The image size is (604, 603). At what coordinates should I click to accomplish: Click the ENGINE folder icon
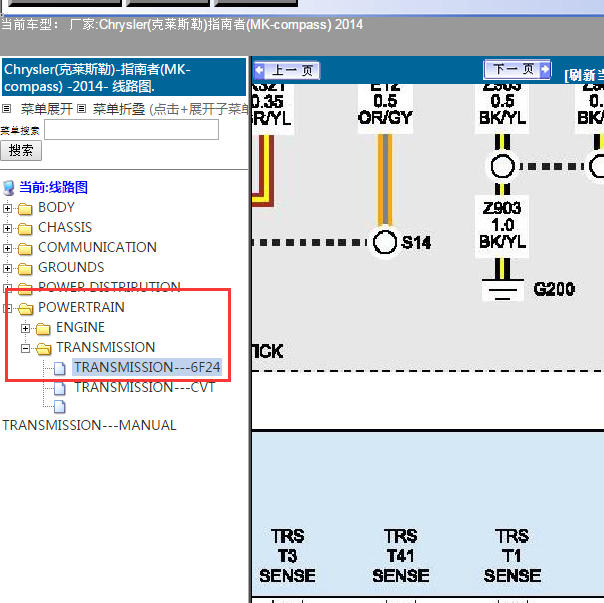point(43,328)
